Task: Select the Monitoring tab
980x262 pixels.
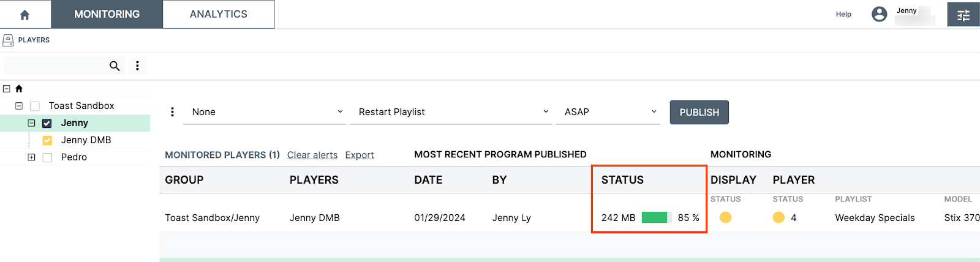Action: click(107, 14)
